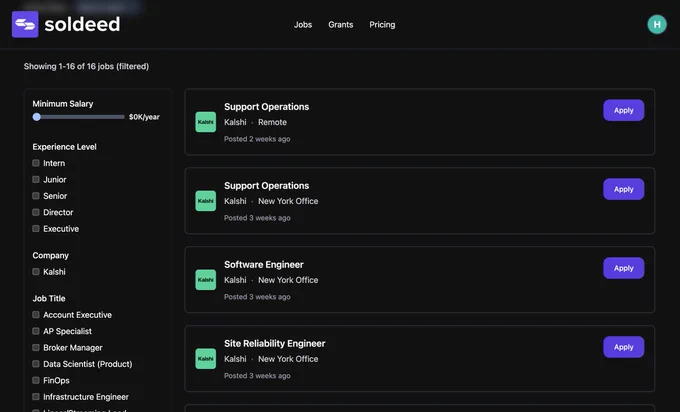Image resolution: width=680 pixels, height=412 pixels.
Task: Check the Junior experience level
Action: pos(36,180)
